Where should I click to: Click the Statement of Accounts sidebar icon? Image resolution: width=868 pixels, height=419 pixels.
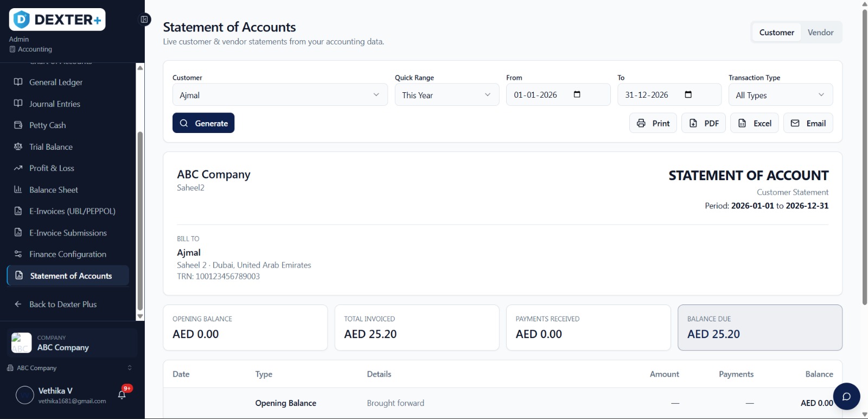coord(19,276)
